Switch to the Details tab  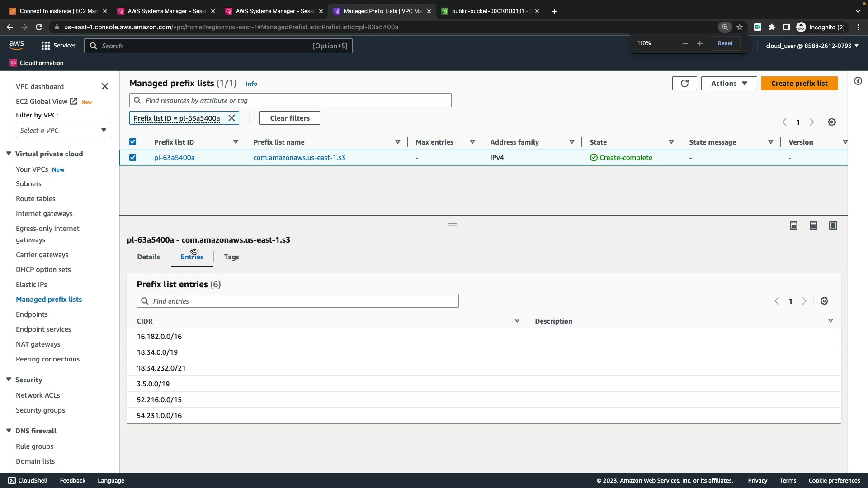click(x=148, y=257)
